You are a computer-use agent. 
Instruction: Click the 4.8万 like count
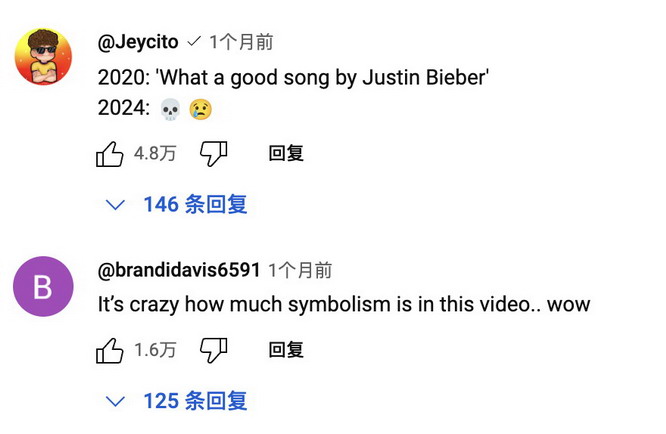click(x=155, y=154)
